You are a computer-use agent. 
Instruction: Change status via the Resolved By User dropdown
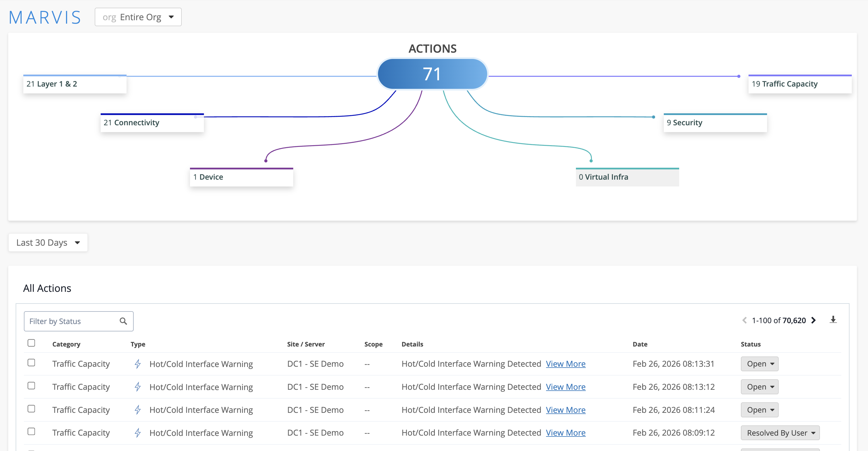click(780, 432)
